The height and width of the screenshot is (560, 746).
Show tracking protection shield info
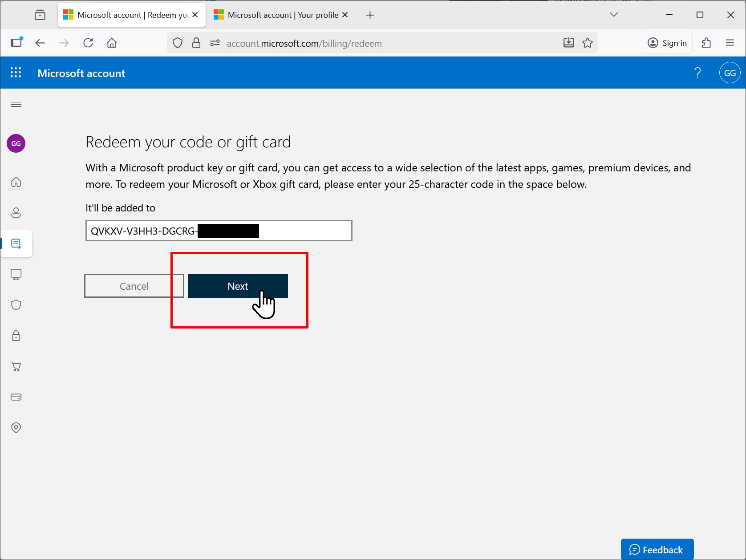pos(178,43)
